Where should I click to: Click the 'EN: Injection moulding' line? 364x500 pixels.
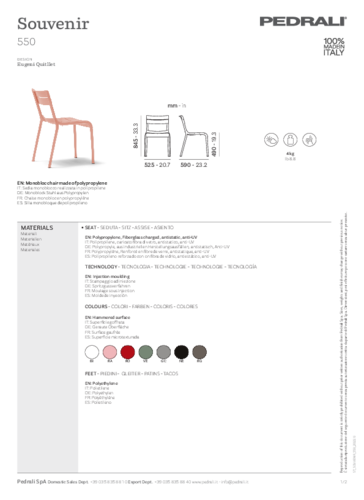point(107,276)
